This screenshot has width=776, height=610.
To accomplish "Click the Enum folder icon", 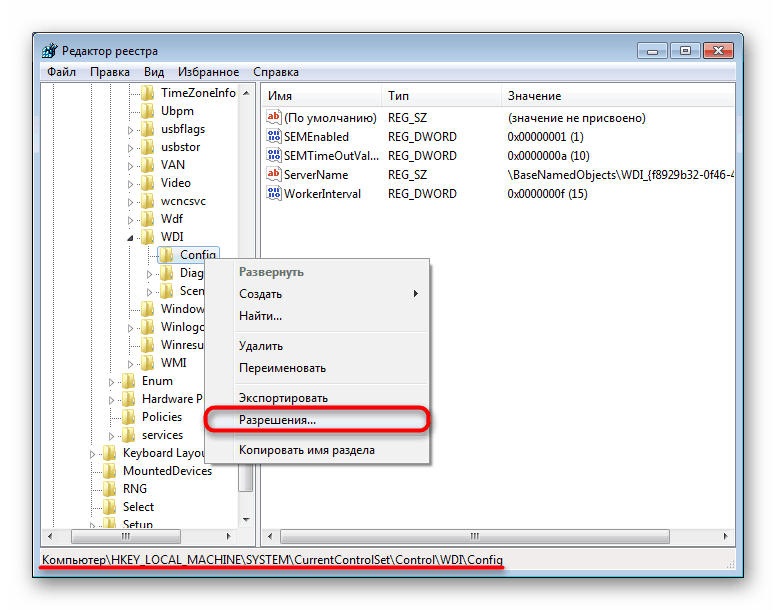I will point(129,381).
